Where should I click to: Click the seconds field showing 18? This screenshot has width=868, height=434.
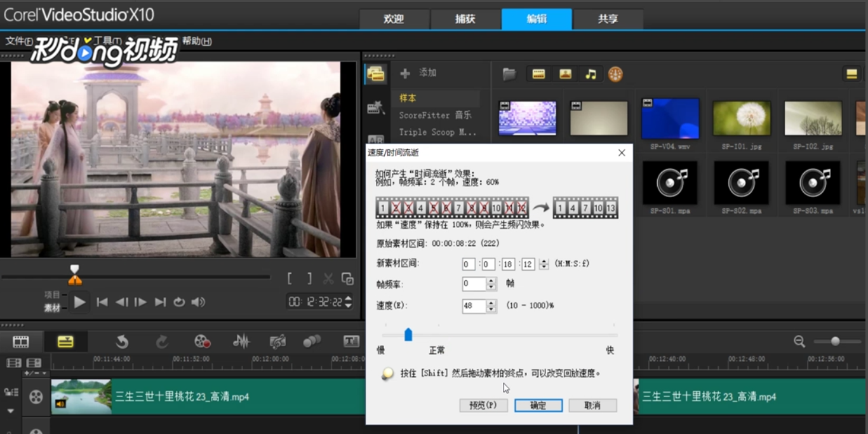508,264
